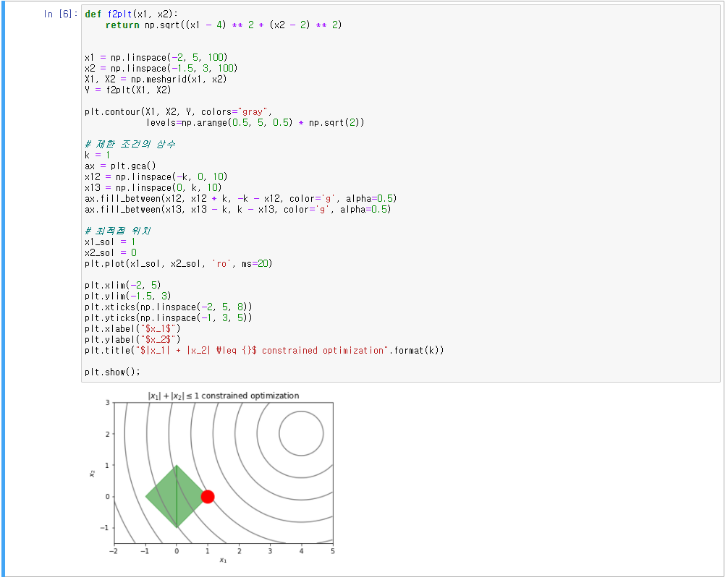Click the plt.xticks code line
Viewport: 728px width, 580px height.
pos(169,307)
